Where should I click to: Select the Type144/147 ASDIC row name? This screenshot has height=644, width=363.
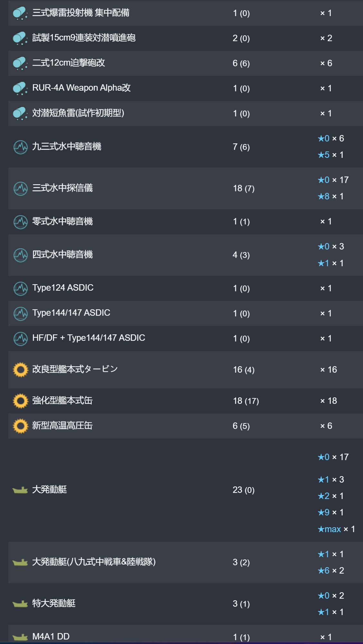71,313
